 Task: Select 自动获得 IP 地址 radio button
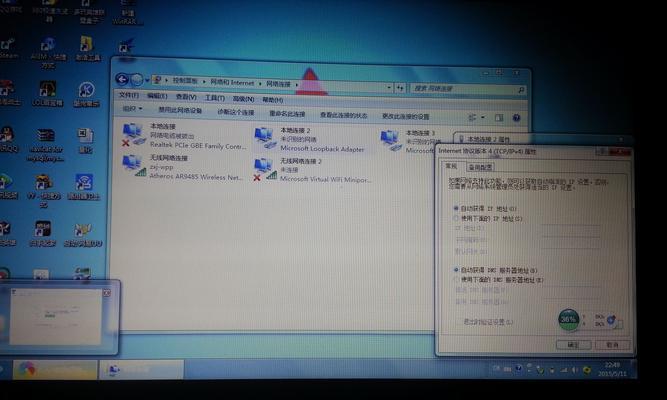pyautogui.click(x=456, y=208)
